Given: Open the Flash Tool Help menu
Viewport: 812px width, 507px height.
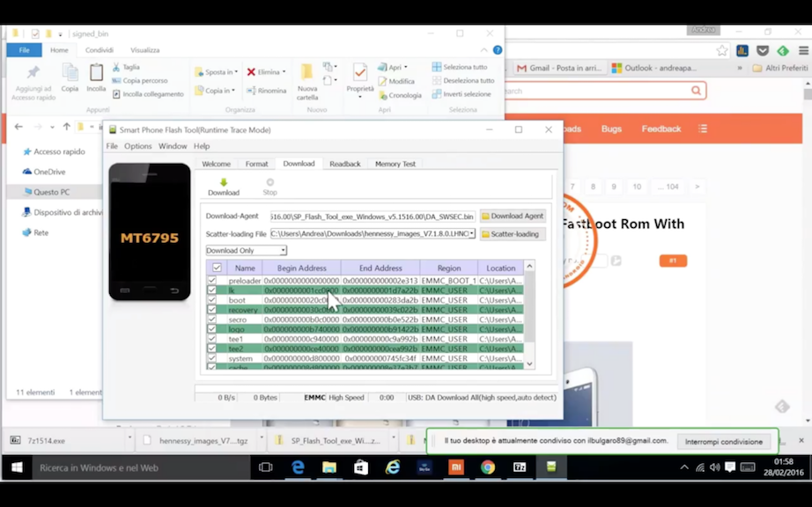Looking at the screenshot, I should [202, 146].
